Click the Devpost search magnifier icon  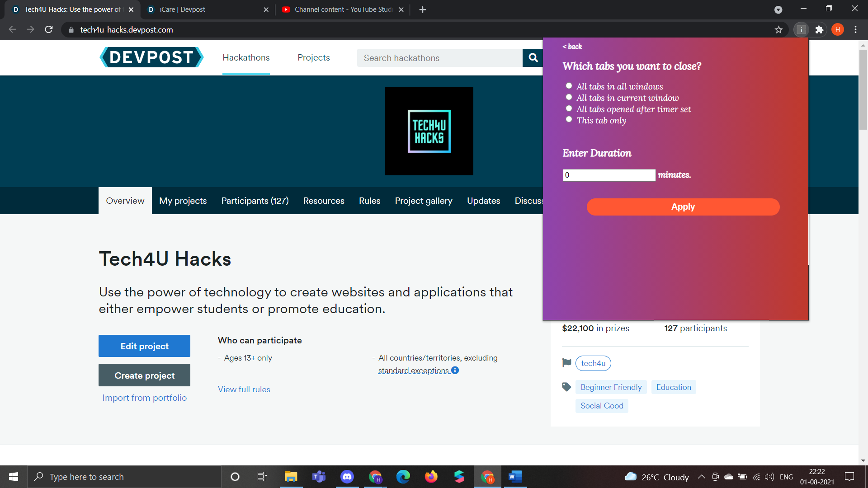coord(533,58)
